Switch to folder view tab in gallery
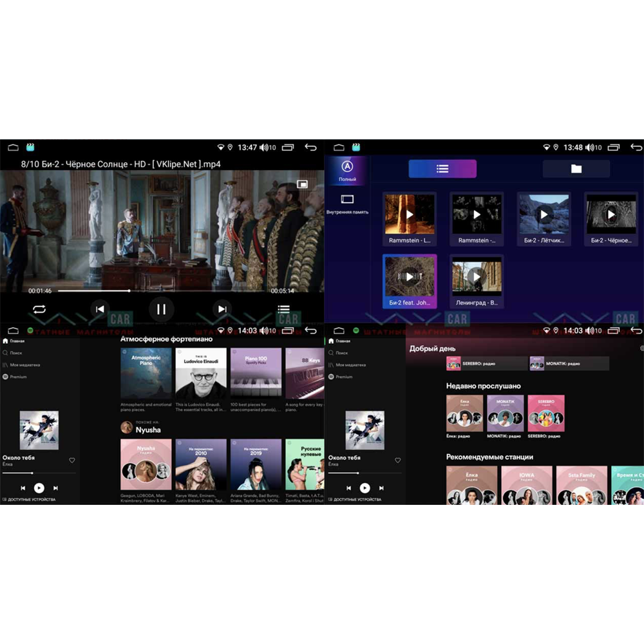Image resolution: width=644 pixels, height=644 pixels. [x=576, y=169]
